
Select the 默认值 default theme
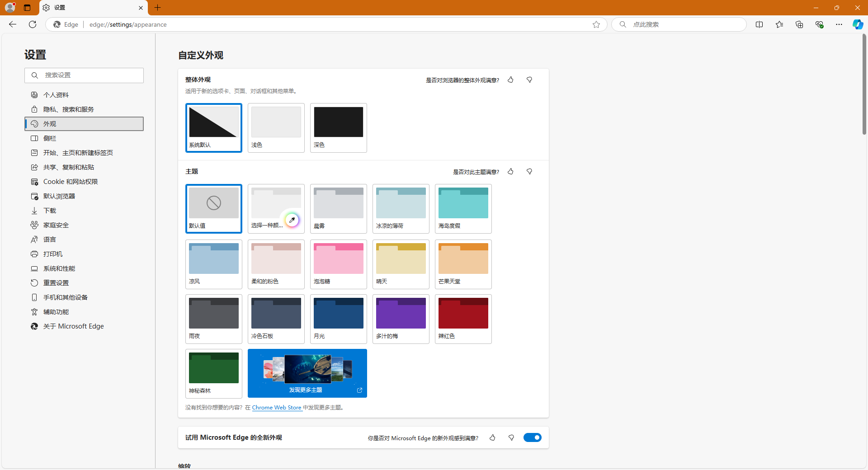click(214, 209)
